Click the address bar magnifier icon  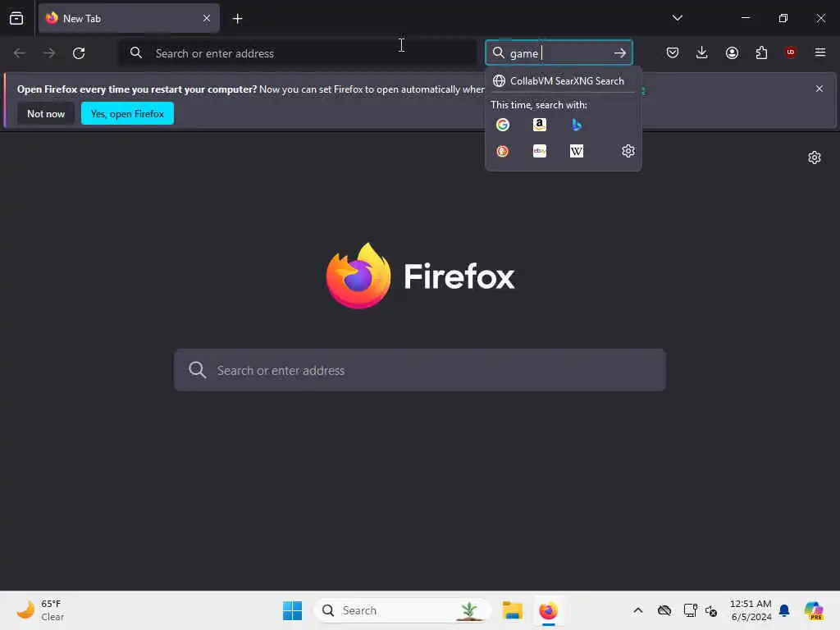tap(136, 53)
